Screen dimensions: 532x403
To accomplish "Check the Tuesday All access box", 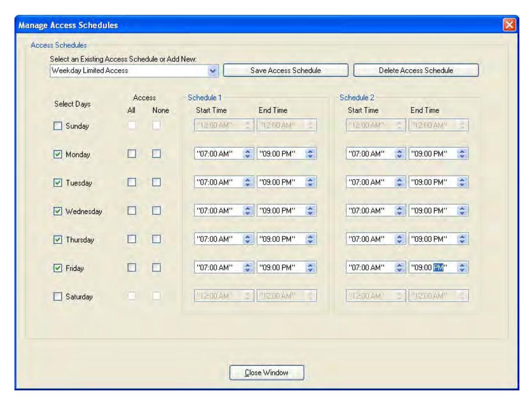I will pos(131,182).
